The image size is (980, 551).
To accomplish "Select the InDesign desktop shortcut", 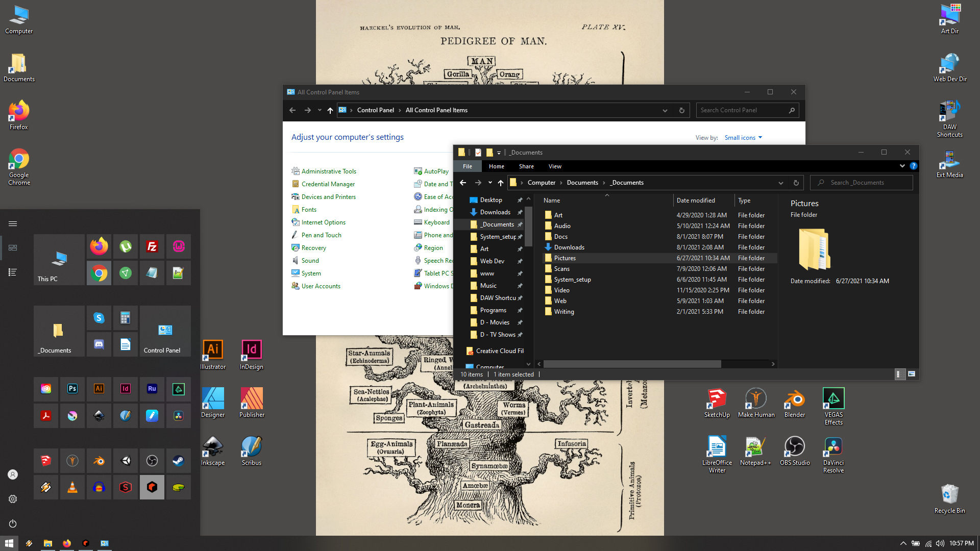I will click(x=252, y=355).
